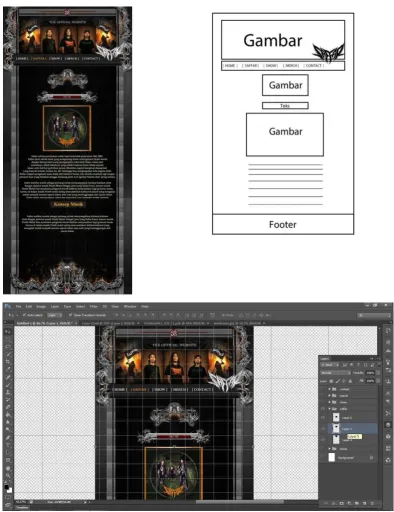This screenshot has height=512, width=394.
Task: Select the Pen tool
Action: (x=8, y=437)
